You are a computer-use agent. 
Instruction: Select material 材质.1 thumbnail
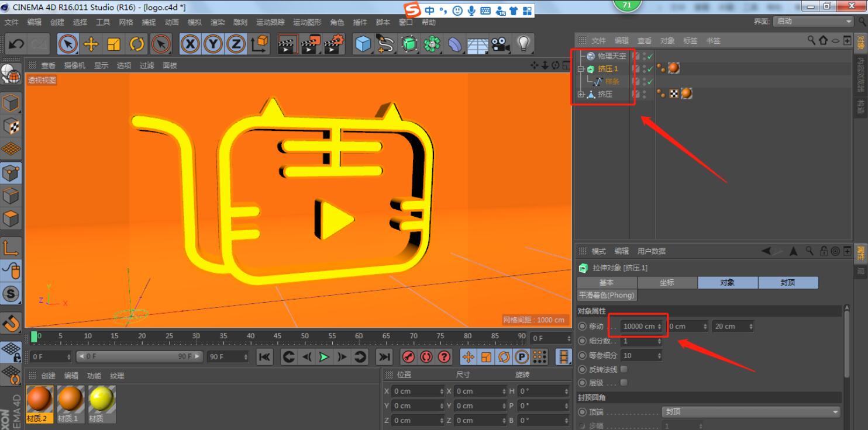pyautogui.click(x=71, y=404)
